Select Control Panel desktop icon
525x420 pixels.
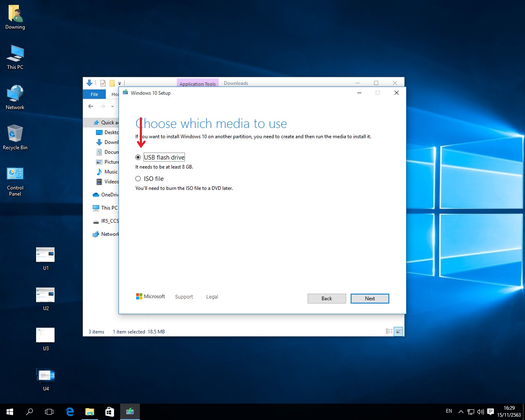15,182
